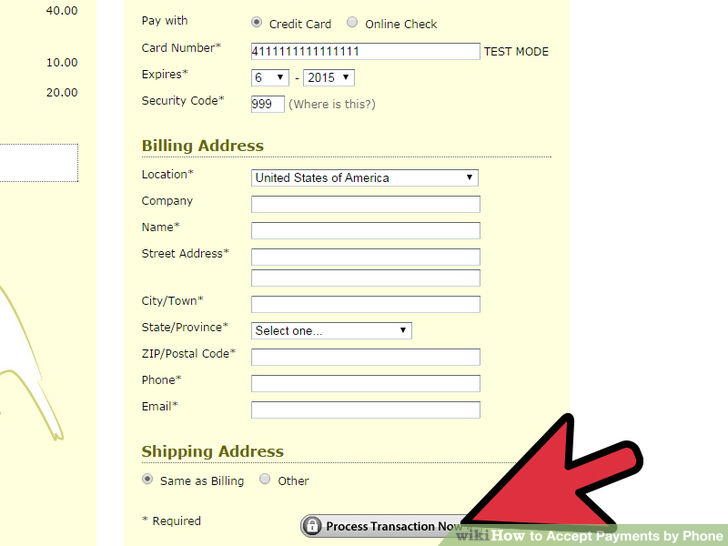Select the Credit Card payment option

click(256, 22)
